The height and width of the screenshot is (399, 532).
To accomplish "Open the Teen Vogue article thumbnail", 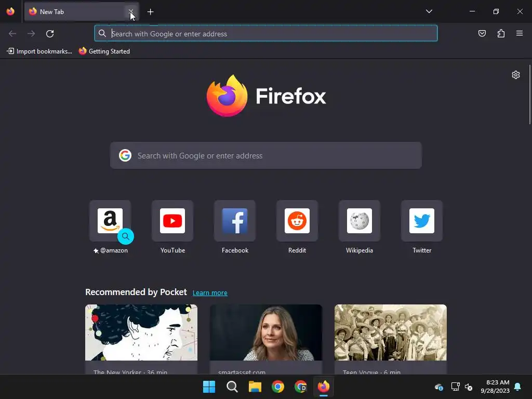I will [x=391, y=332].
